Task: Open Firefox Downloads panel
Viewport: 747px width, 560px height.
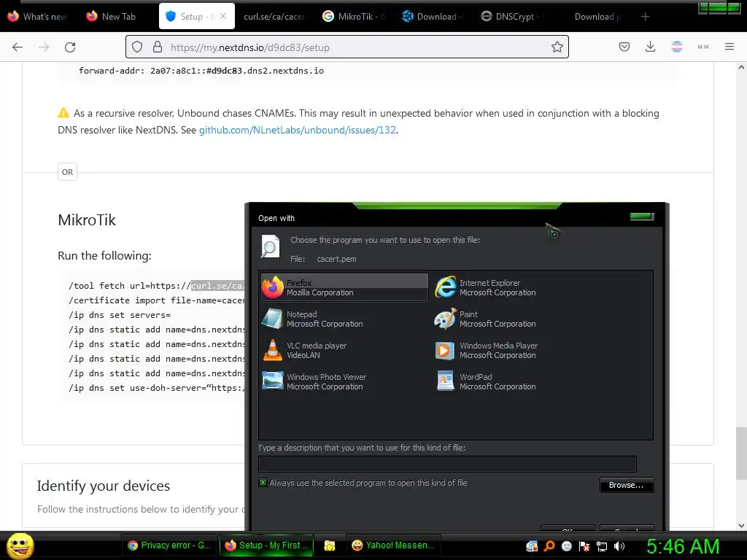Action: [650, 47]
